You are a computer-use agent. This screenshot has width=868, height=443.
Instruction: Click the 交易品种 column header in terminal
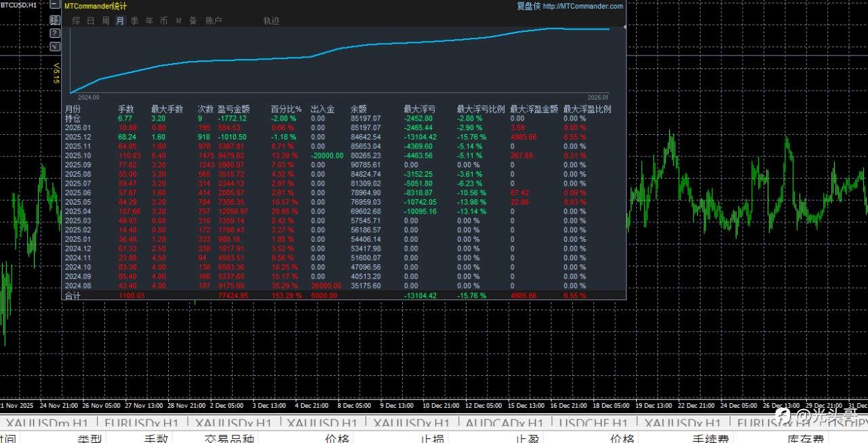pos(230,438)
